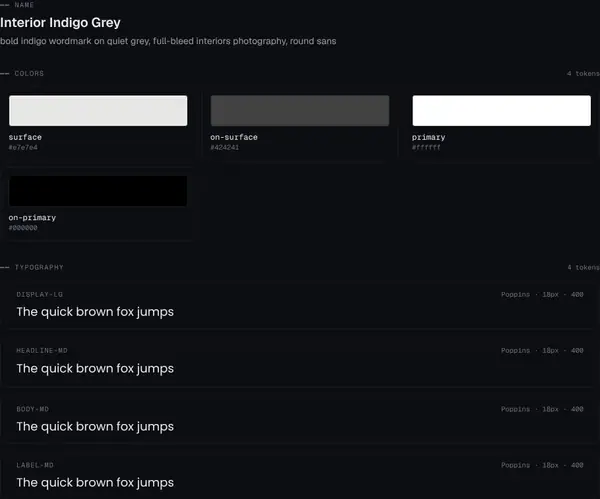Click the hex value #ffffff

click(x=426, y=147)
